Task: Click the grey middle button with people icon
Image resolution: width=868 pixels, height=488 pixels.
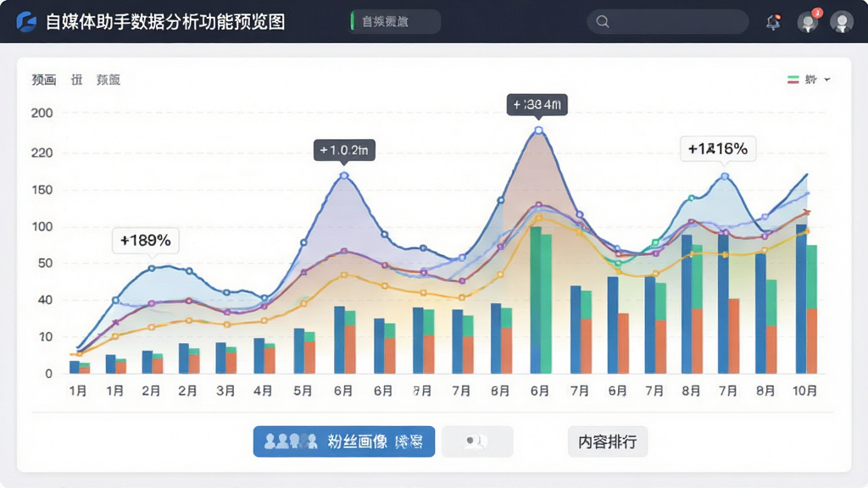Action: click(x=477, y=441)
